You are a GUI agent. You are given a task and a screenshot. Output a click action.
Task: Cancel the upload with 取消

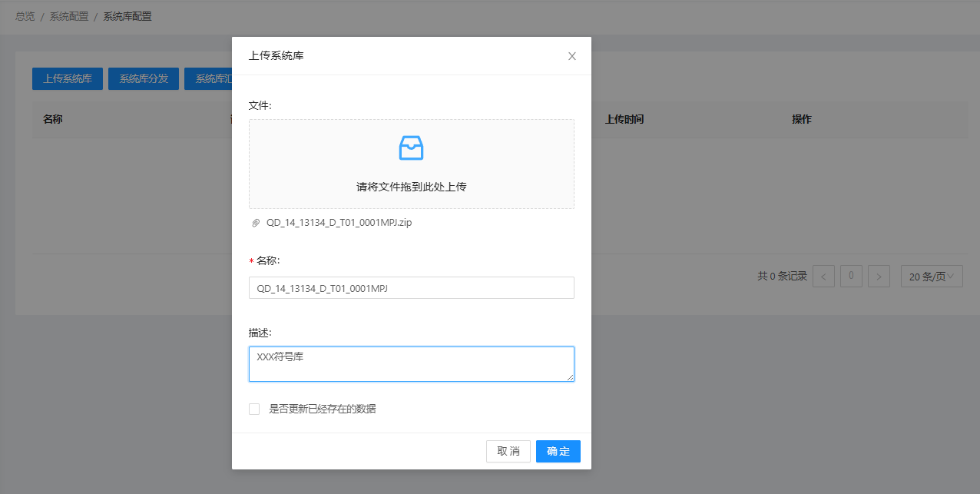coord(508,451)
